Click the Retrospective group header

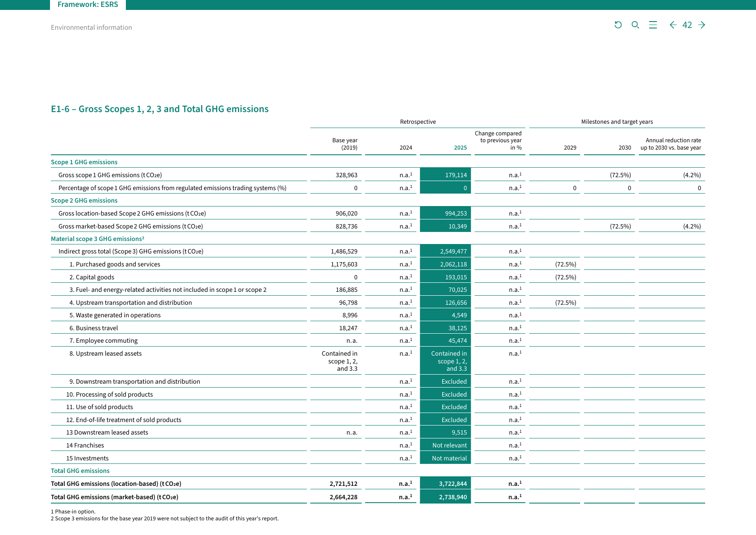(x=418, y=122)
